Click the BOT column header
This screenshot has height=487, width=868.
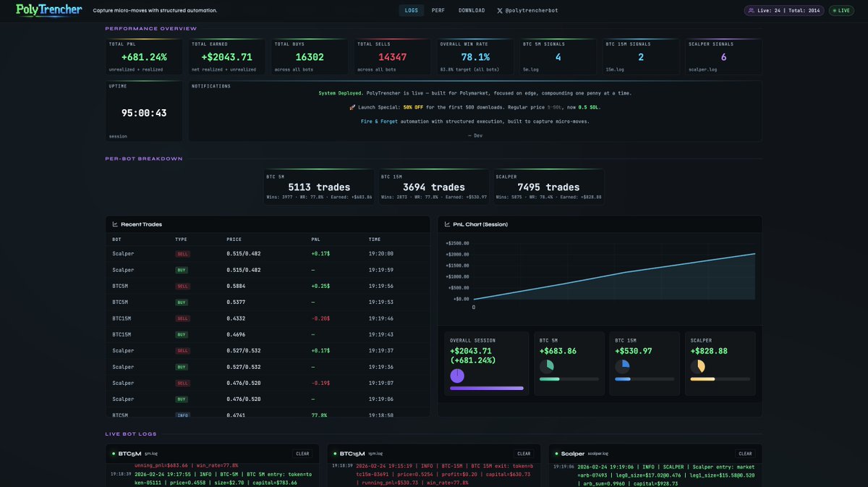[x=116, y=239]
